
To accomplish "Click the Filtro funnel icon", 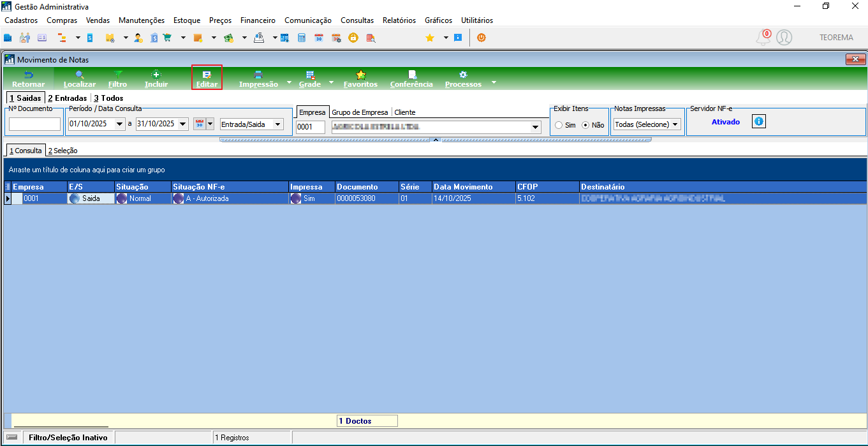I will [118, 75].
